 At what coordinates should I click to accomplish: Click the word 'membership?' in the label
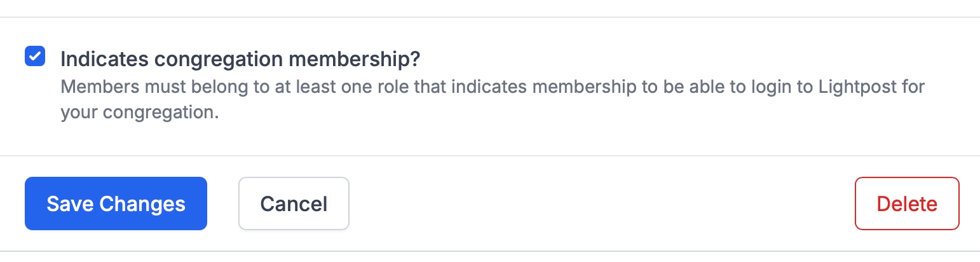click(354, 59)
